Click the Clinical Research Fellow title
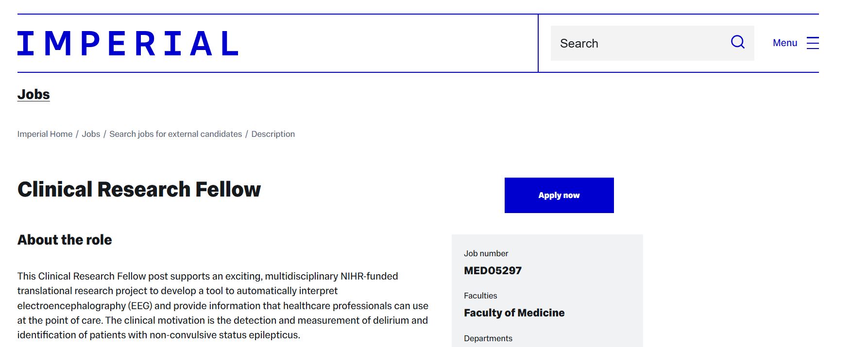The image size is (868, 347). 139,189
